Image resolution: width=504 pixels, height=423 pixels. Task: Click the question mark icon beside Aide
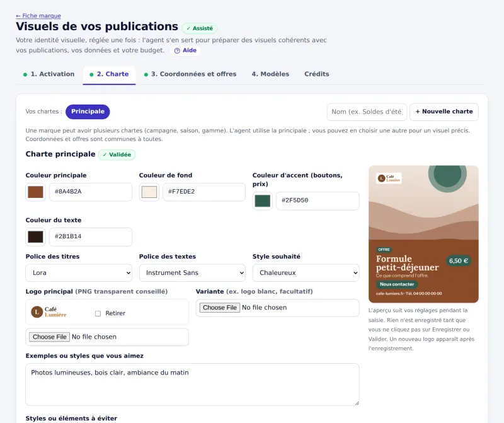[177, 51]
